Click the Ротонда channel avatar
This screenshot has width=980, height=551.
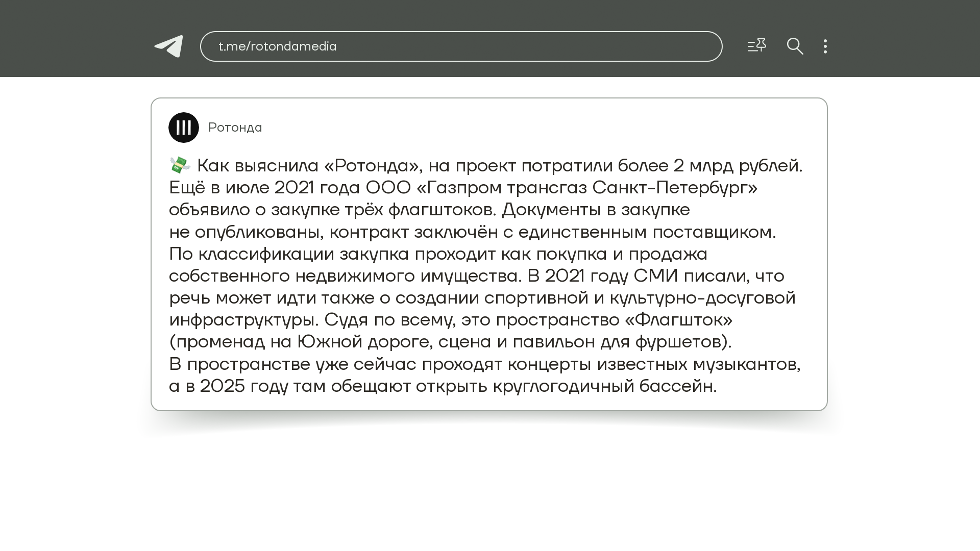click(x=184, y=128)
